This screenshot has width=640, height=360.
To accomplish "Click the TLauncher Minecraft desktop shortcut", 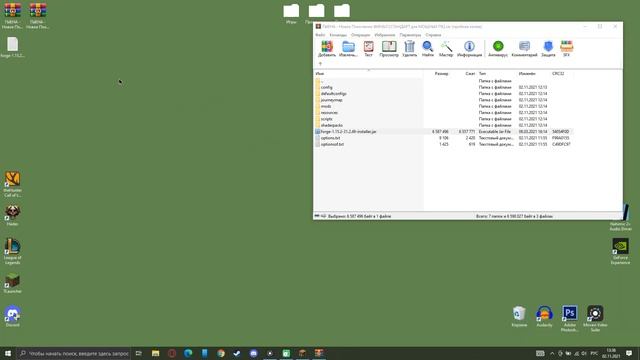I will coord(13,283).
